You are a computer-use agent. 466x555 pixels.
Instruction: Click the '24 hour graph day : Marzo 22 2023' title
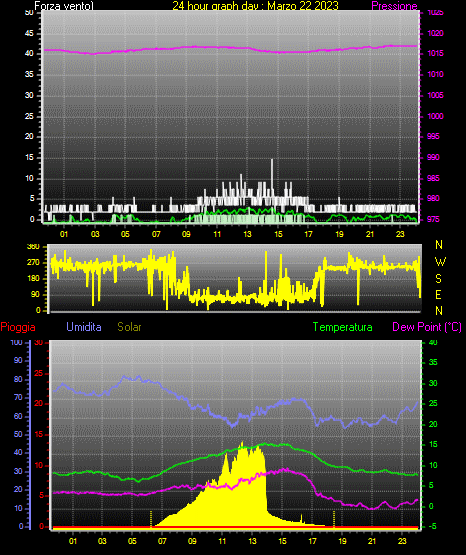(255, 6)
